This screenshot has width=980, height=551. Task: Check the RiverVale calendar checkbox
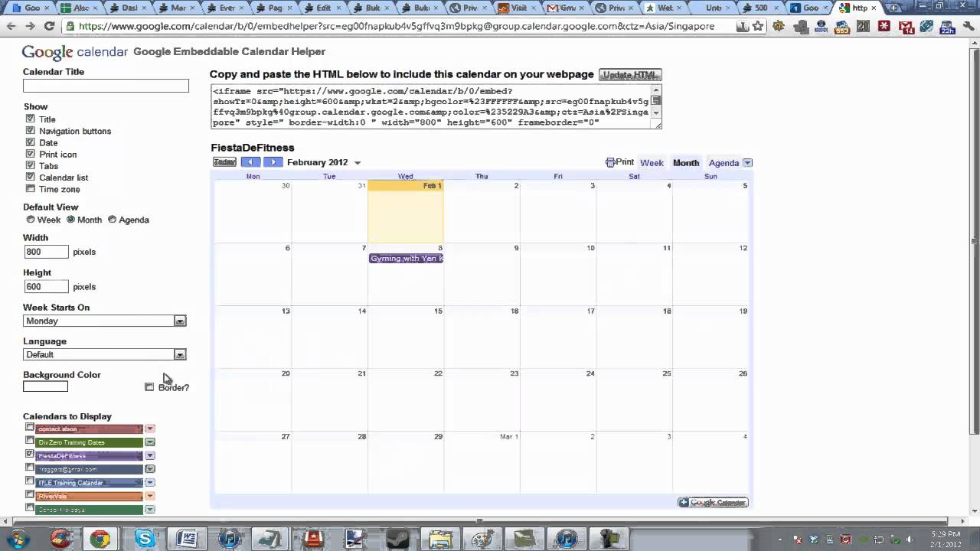click(x=30, y=494)
